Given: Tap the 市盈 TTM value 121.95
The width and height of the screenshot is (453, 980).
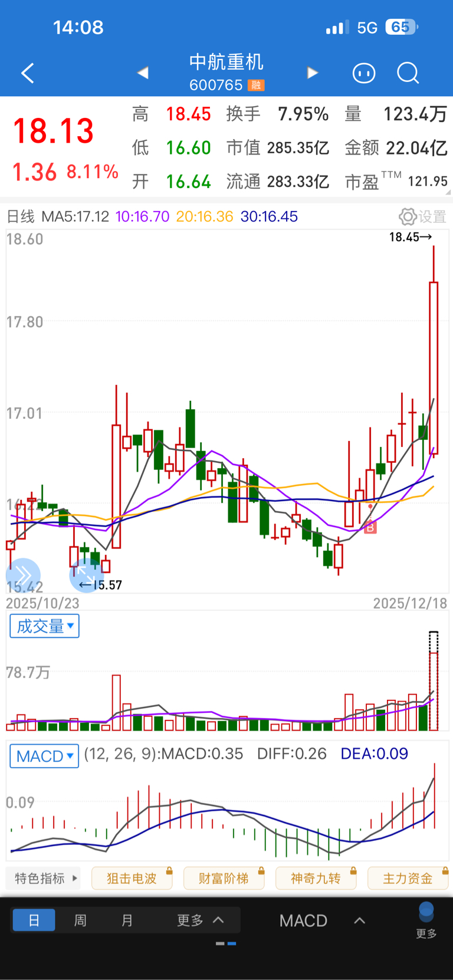Looking at the screenshot, I should click(x=428, y=182).
